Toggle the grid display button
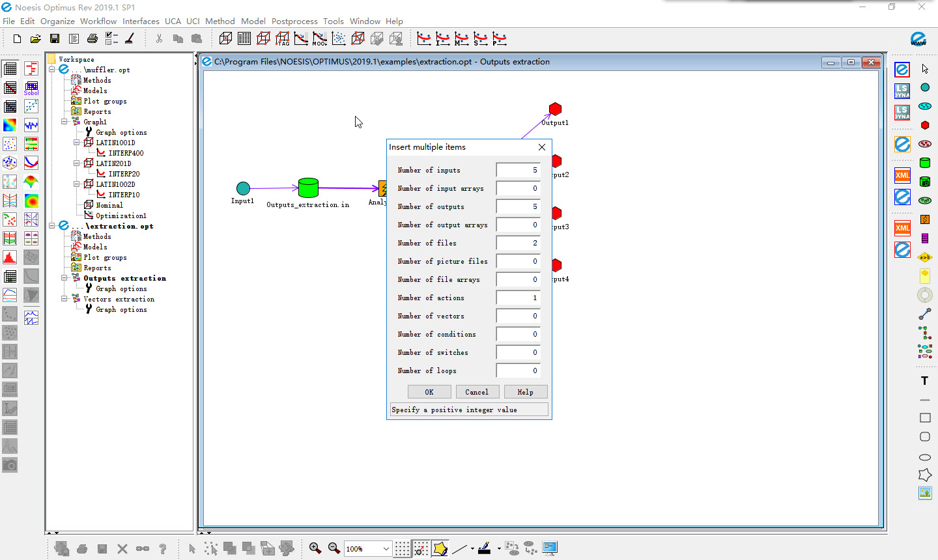This screenshot has width=938, height=560. pyautogui.click(x=402, y=548)
